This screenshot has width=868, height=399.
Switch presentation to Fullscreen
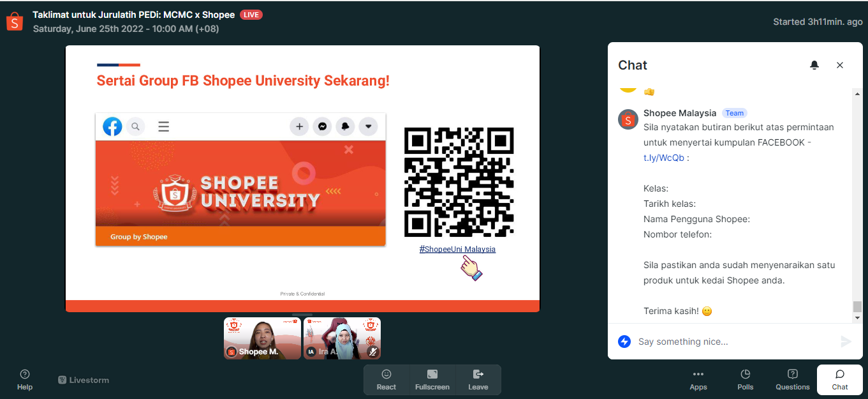pos(432,380)
